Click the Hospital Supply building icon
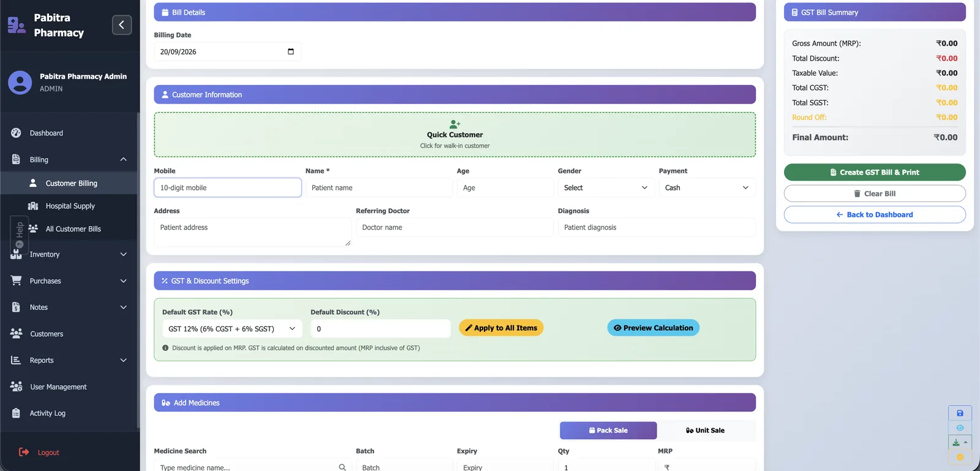Image resolution: width=980 pixels, height=471 pixels. [x=33, y=206]
